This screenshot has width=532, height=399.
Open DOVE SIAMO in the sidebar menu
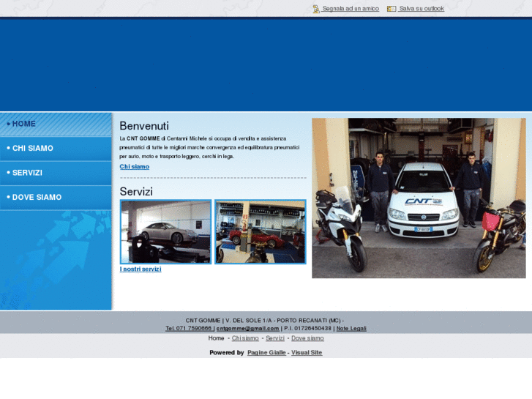point(37,197)
